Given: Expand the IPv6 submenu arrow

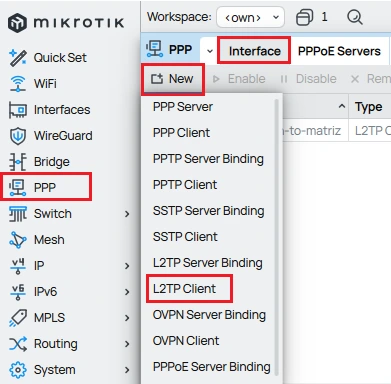Looking at the screenshot, I should [x=127, y=292].
